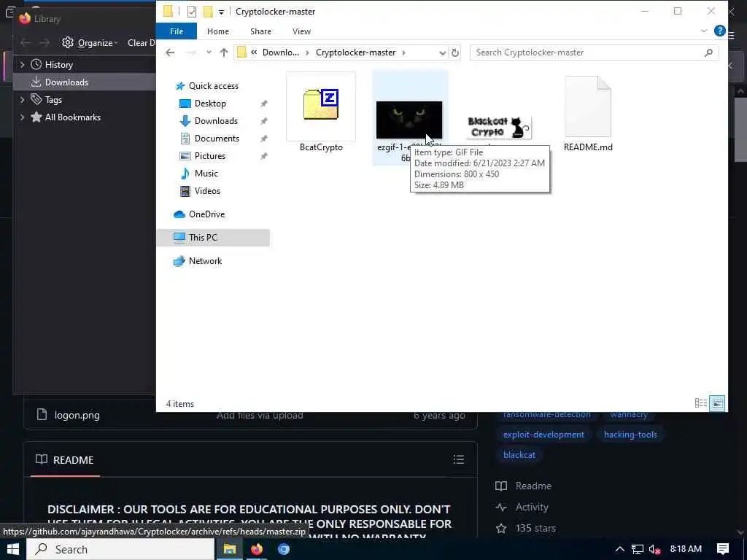The image size is (747, 560).
Task: Refresh the Cryptolocker-master folder
Action: click(x=455, y=52)
